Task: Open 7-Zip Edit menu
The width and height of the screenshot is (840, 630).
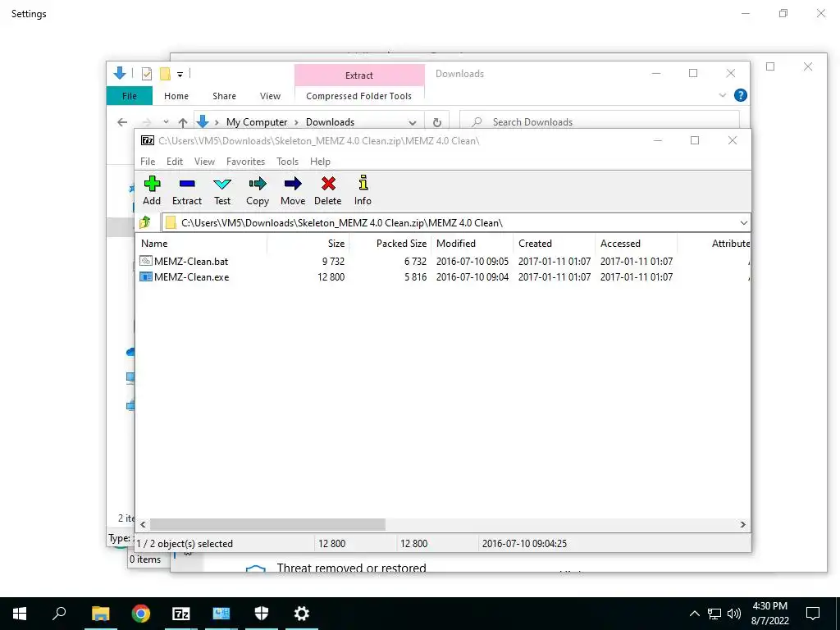Action: click(175, 162)
